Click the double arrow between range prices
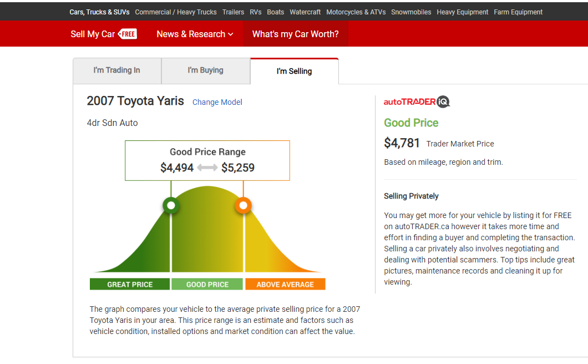 tap(207, 168)
